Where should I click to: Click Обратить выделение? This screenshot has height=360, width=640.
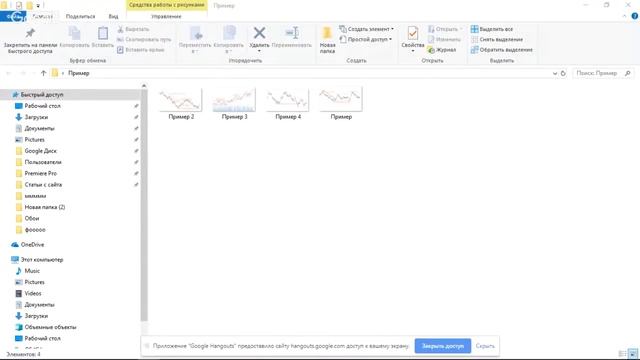(502, 50)
